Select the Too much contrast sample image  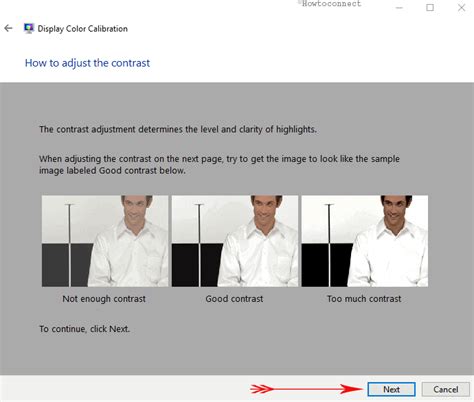pos(365,241)
